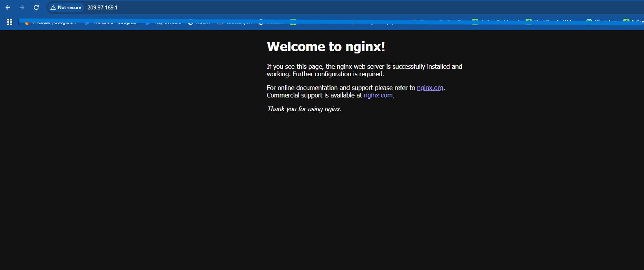Click the 'For online documentation' sentence
Viewport: 644px width, 270px height.
[x=341, y=88]
